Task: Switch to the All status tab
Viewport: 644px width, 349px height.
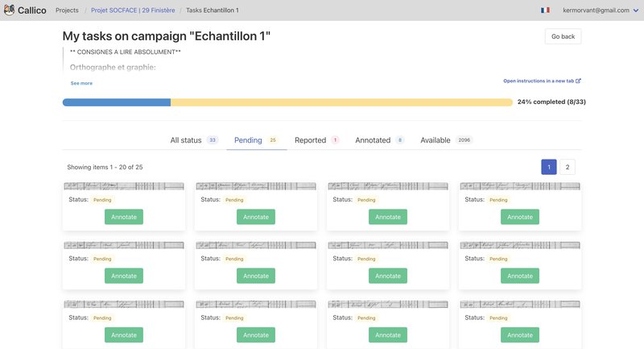Action: [x=194, y=140]
